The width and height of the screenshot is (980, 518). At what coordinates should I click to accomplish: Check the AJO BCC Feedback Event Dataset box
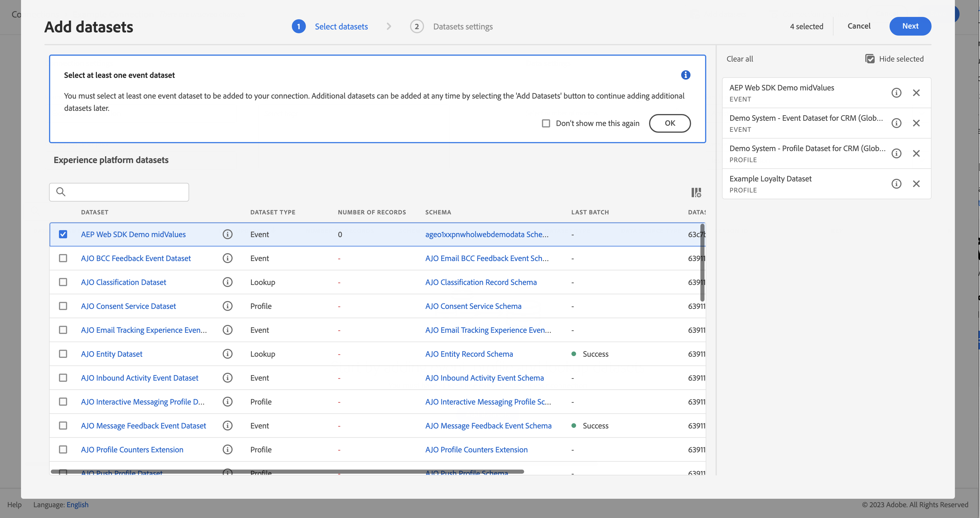pos(63,258)
